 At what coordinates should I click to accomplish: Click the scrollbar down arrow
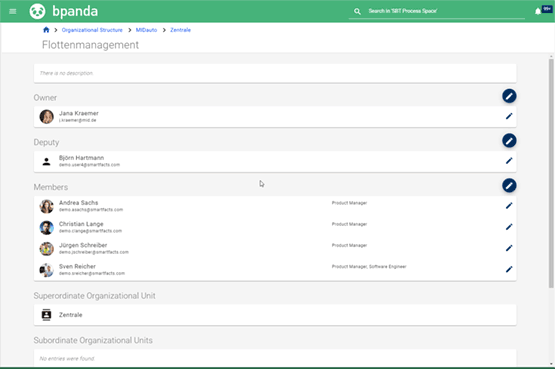551,363
